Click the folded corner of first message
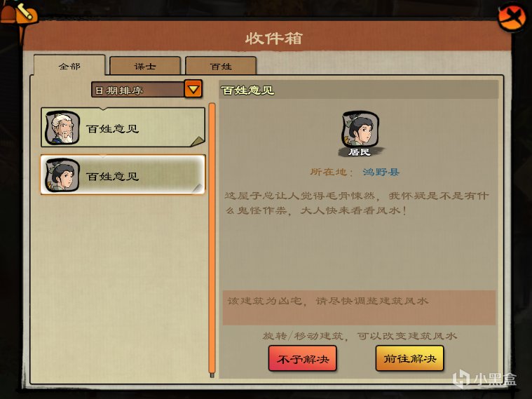The width and height of the screenshot is (532, 399). pyautogui.click(x=198, y=141)
